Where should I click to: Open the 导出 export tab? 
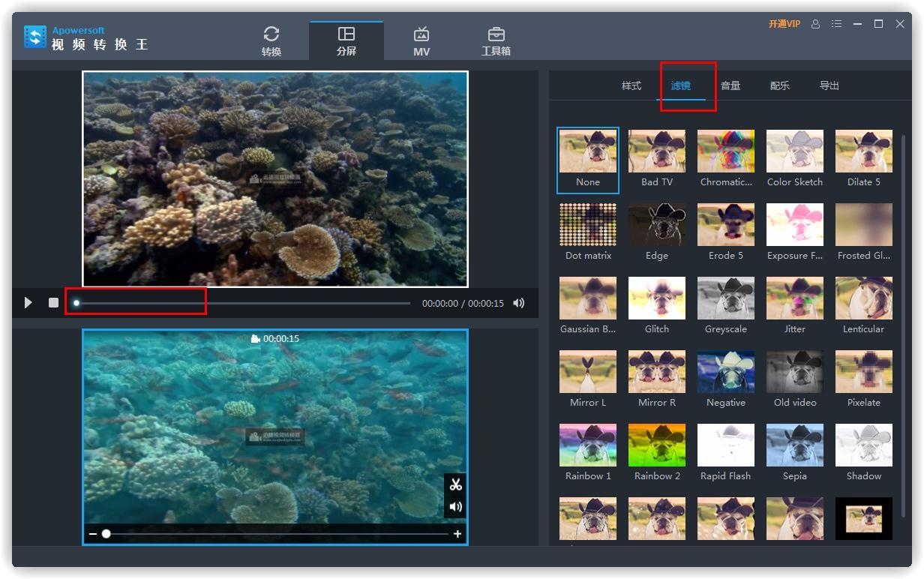point(829,85)
